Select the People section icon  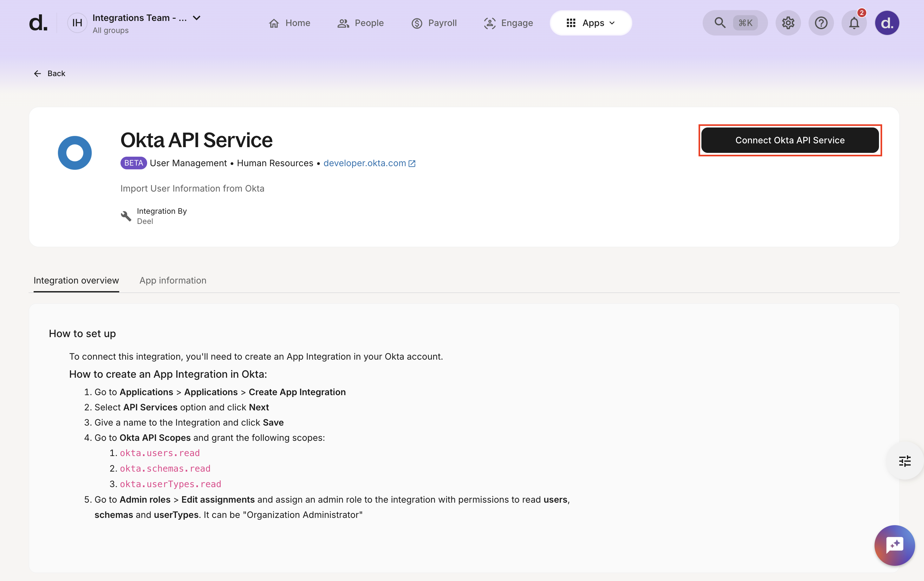343,23
